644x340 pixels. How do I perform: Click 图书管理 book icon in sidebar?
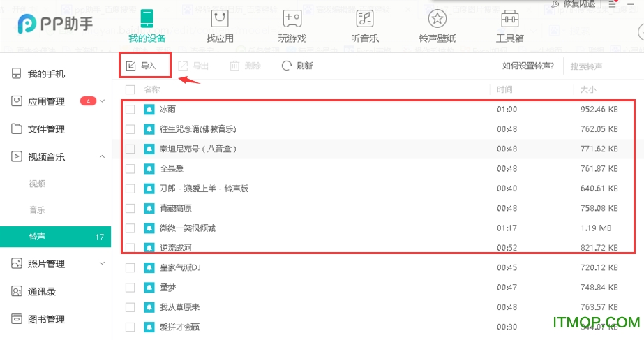click(x=17, y=318)
